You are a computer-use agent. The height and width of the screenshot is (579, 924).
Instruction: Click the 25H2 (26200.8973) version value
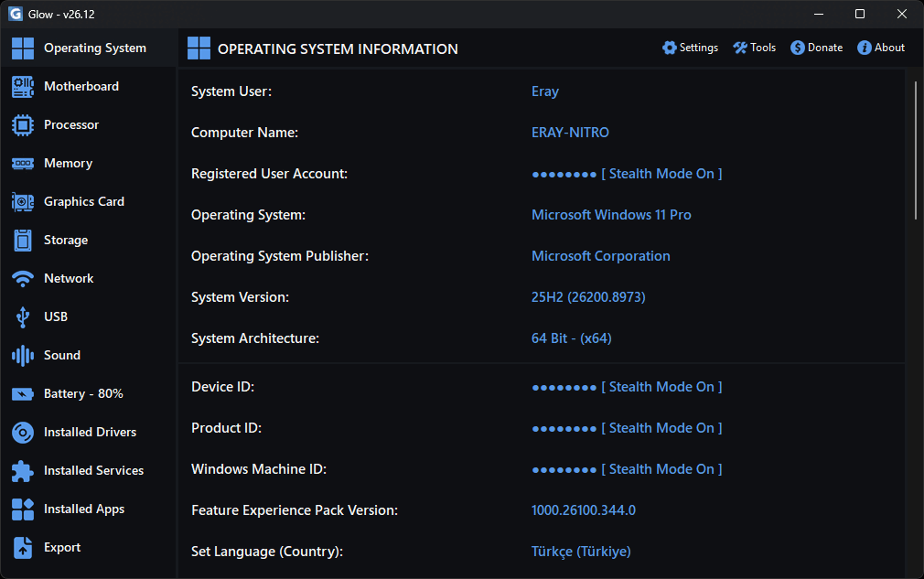coord(588,297)
